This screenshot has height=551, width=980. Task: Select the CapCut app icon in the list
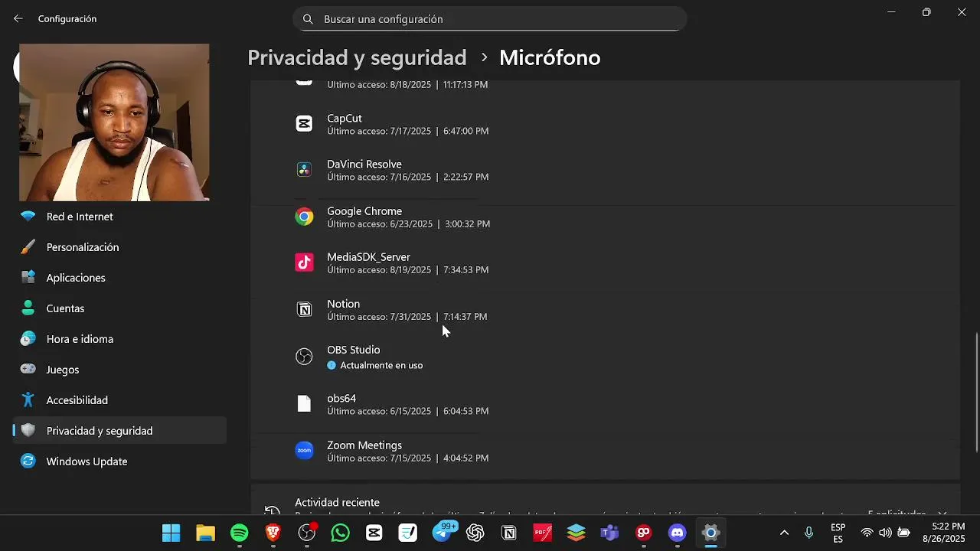[x=304, y=124]
